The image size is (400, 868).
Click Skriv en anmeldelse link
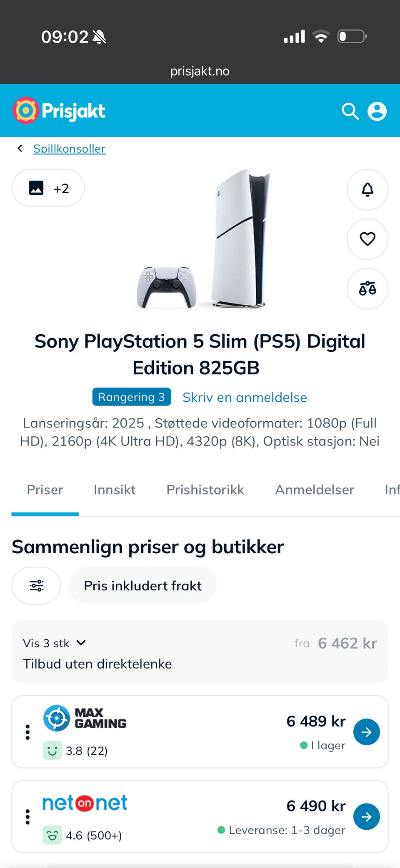tap(245, 397)
